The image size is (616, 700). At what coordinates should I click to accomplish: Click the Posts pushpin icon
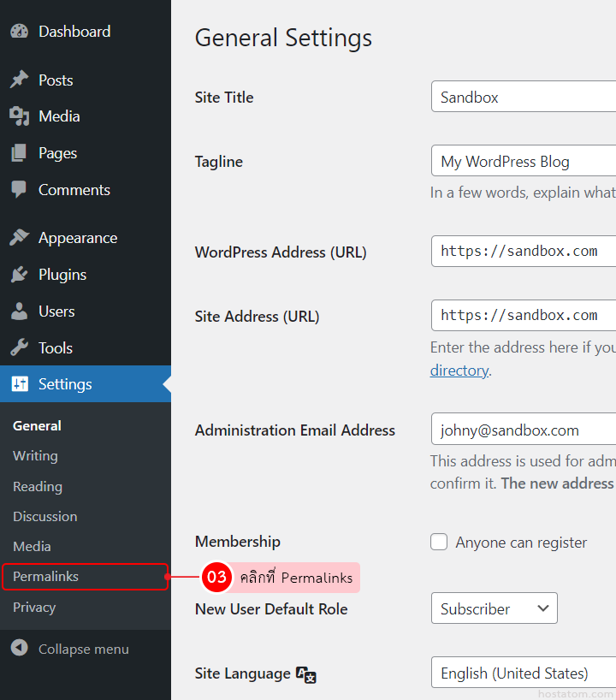point(19,80)
